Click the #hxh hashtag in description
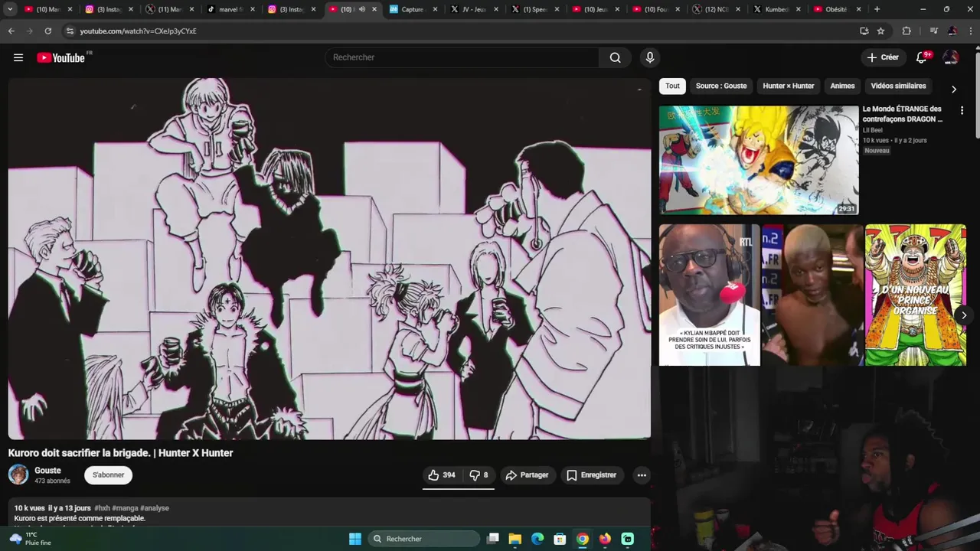The height and width of the screenshot is (551, 980). [x=102, y=508]
